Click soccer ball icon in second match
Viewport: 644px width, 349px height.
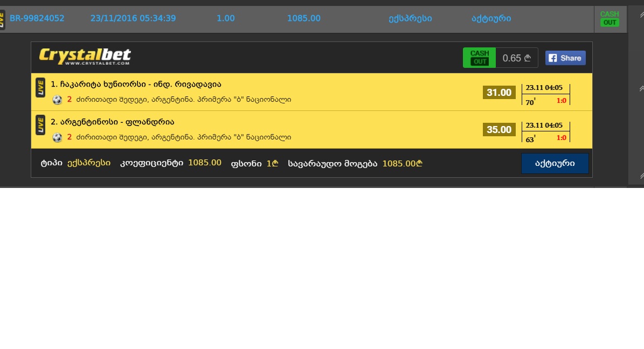coord(57,137)
